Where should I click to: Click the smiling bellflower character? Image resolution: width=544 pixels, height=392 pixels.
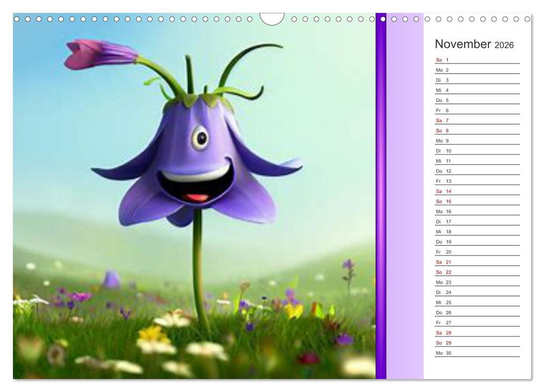pyautogui.click(x=197, y=160)
